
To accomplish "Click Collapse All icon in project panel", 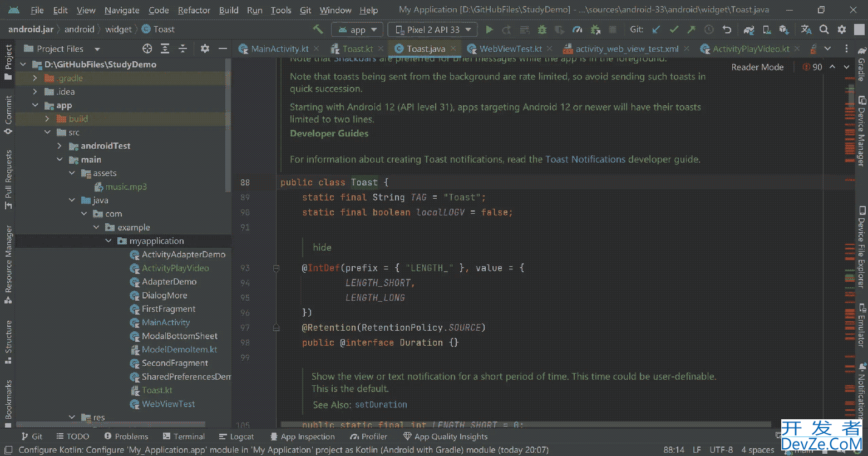I will [183, 48].
